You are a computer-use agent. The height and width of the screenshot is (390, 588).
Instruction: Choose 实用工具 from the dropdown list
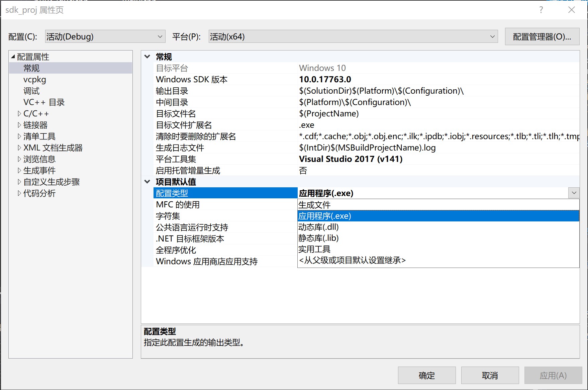tap(438, 249)
